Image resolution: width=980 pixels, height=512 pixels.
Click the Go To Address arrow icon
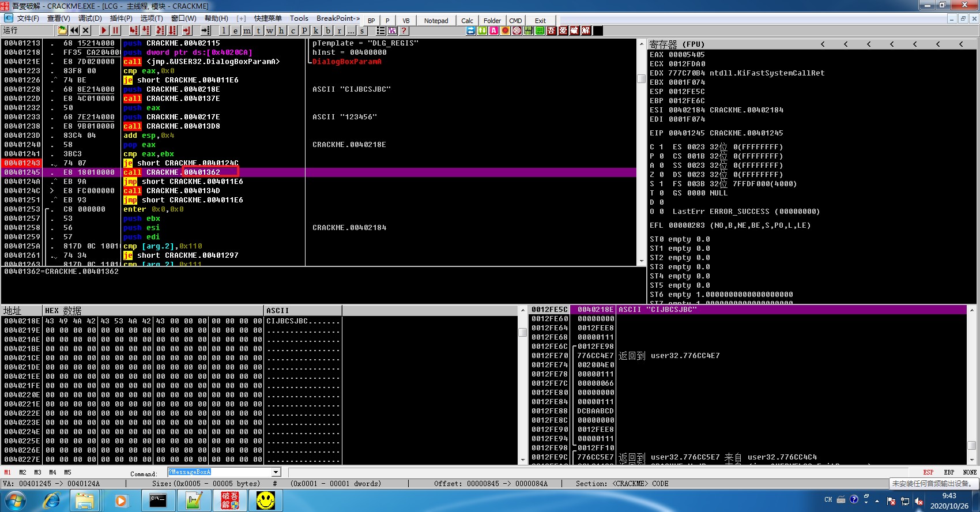pyautogui.click(x=205, y=31)
